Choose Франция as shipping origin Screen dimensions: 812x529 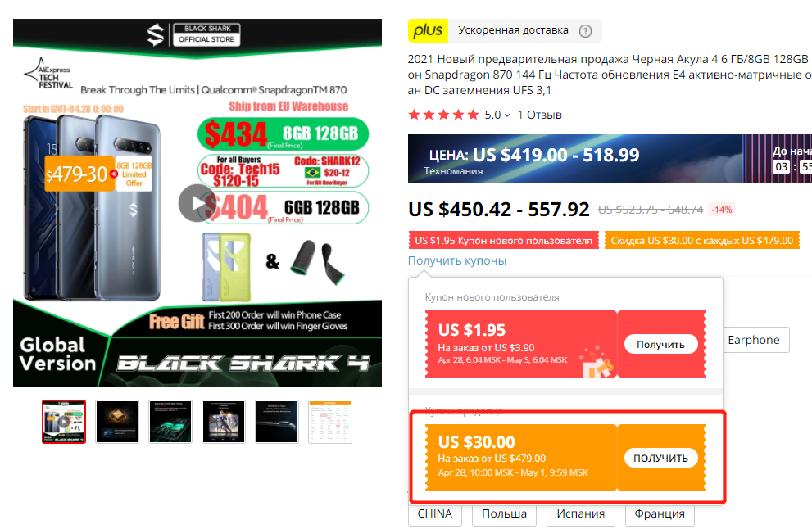[x=660, y=514]
